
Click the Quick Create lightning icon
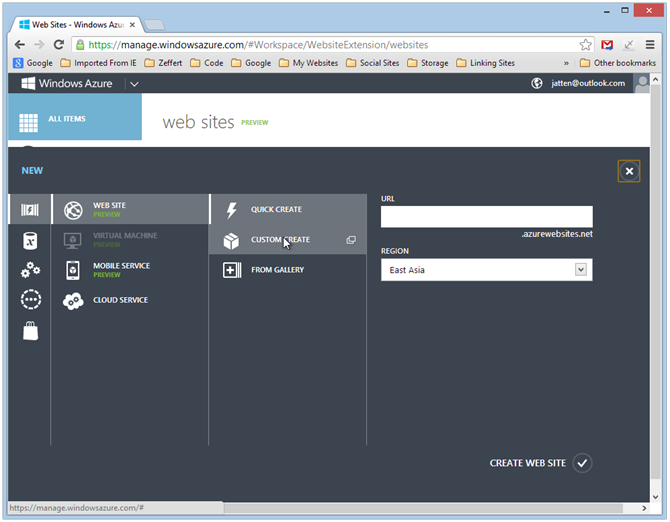pos(231,210)
